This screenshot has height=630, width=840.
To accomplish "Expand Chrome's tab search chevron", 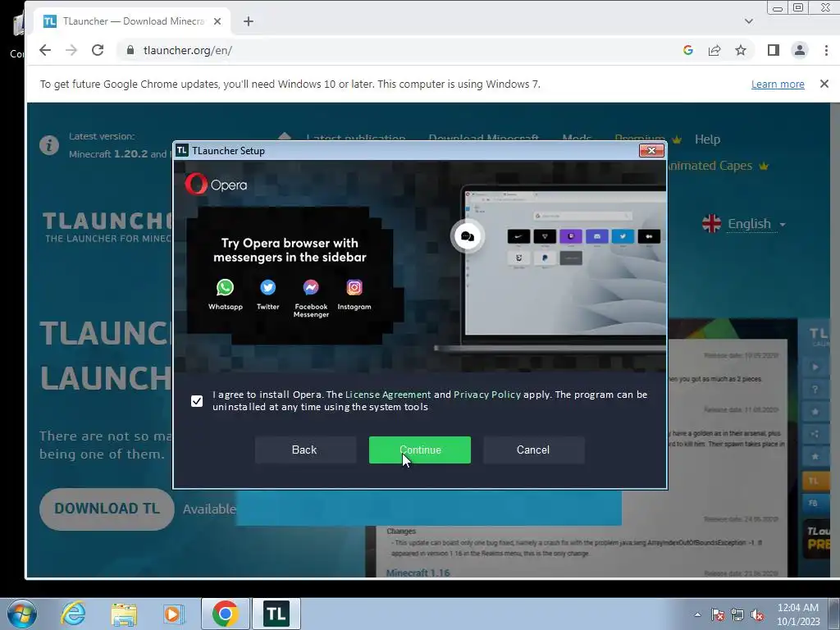I will coord(749,21).
